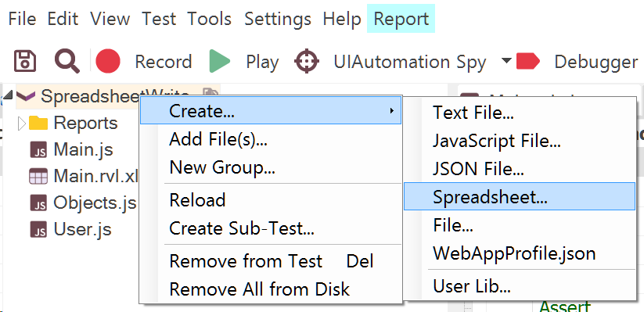Viewport: 644px width, 312px height.
Task: Collapse the SpreadsheetWrite root tree node
Action: click(9, 96)
